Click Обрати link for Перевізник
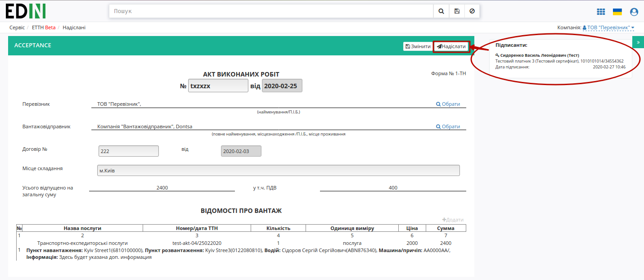 448,104
